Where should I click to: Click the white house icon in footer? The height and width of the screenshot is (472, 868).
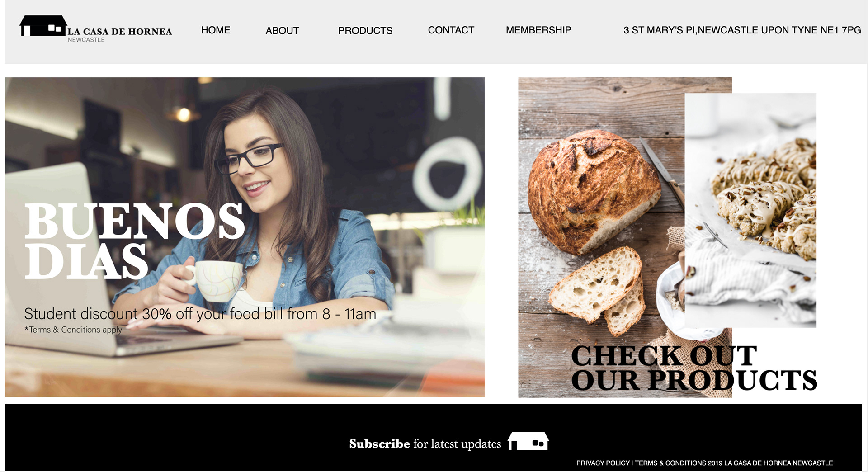[528, 441]
